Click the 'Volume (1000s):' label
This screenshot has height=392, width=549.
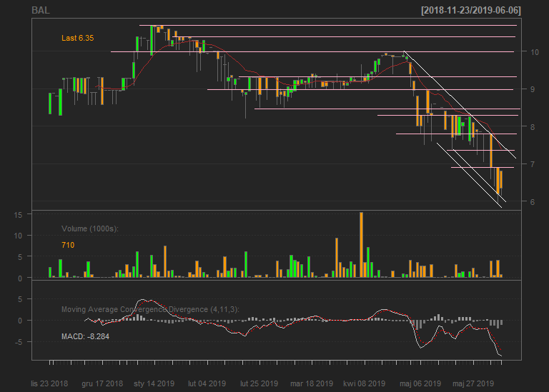point(90,228)
